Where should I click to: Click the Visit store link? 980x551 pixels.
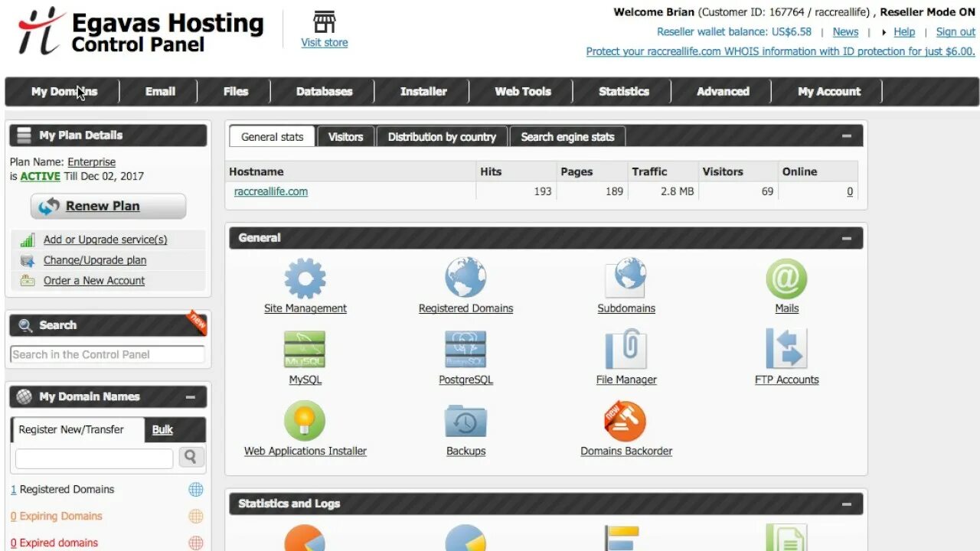click(325, 43)
